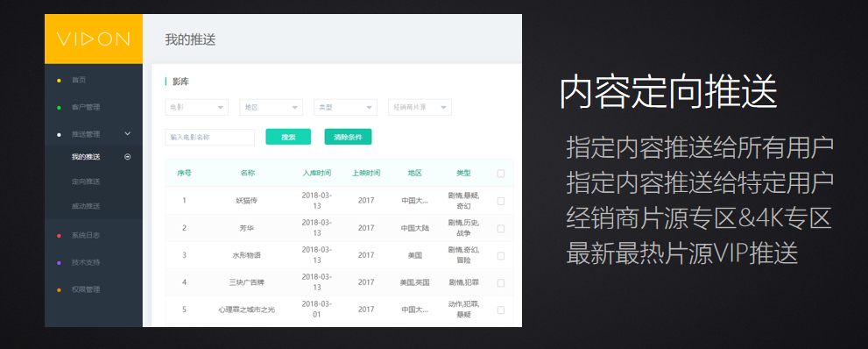Click the circle icon beside 我的推送
Image resolution: width=868 pixels, height=349 pixels.
click(x=128, y=157)
